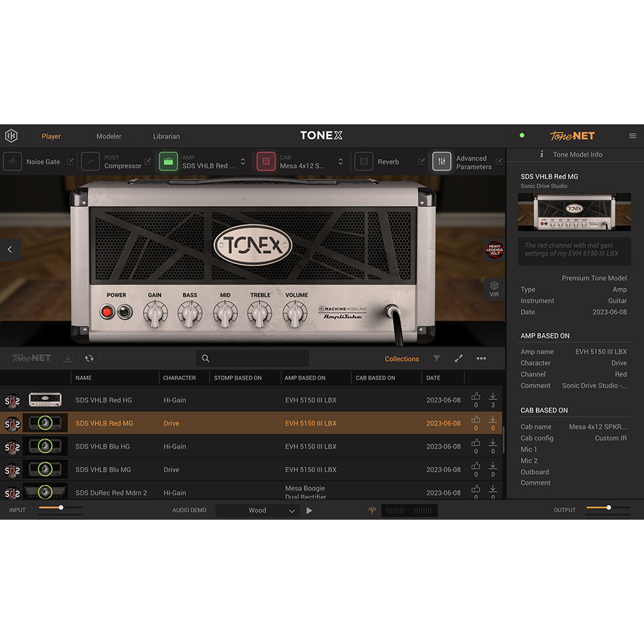This screenshot has width=644, height=644.
Task: Click the amp MID knob
Action: click(225, 313)
